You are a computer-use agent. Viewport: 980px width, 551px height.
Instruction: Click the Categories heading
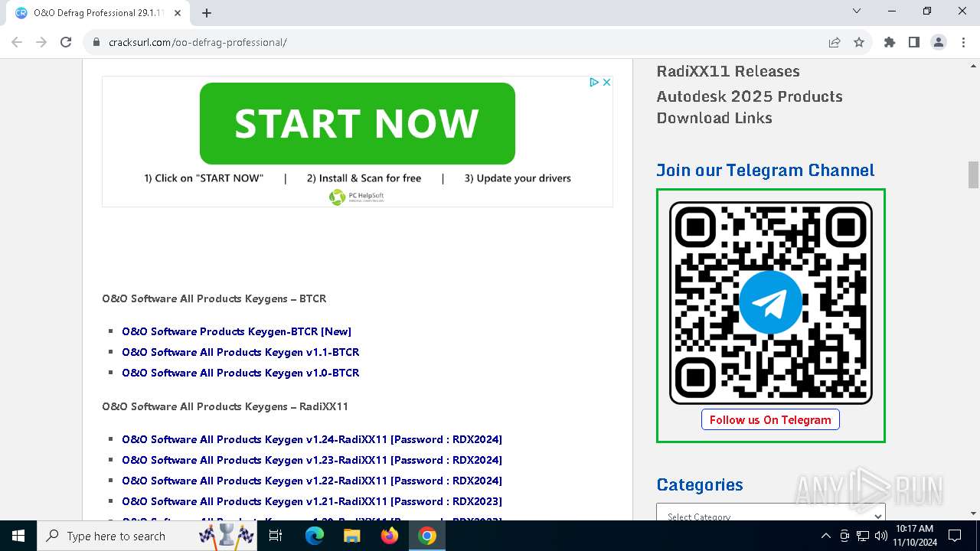(x=700, y=484)
